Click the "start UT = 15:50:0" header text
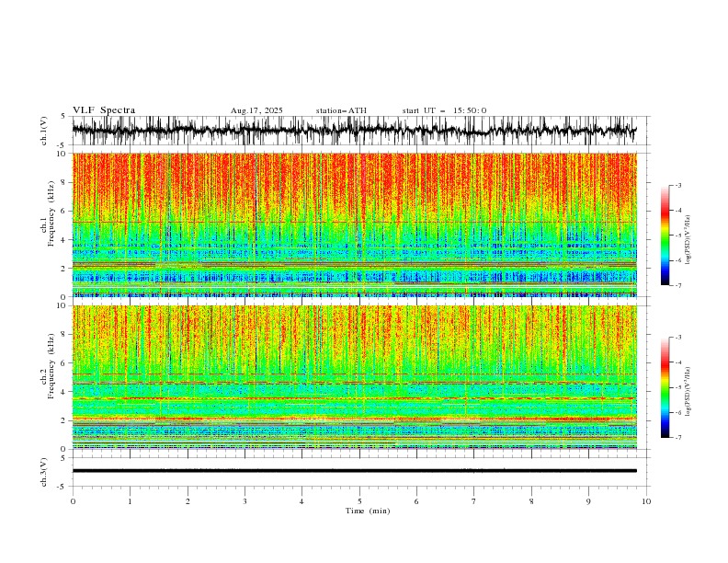Image resolution: width=728 pixels, height=563 pixels. (444, 110)
